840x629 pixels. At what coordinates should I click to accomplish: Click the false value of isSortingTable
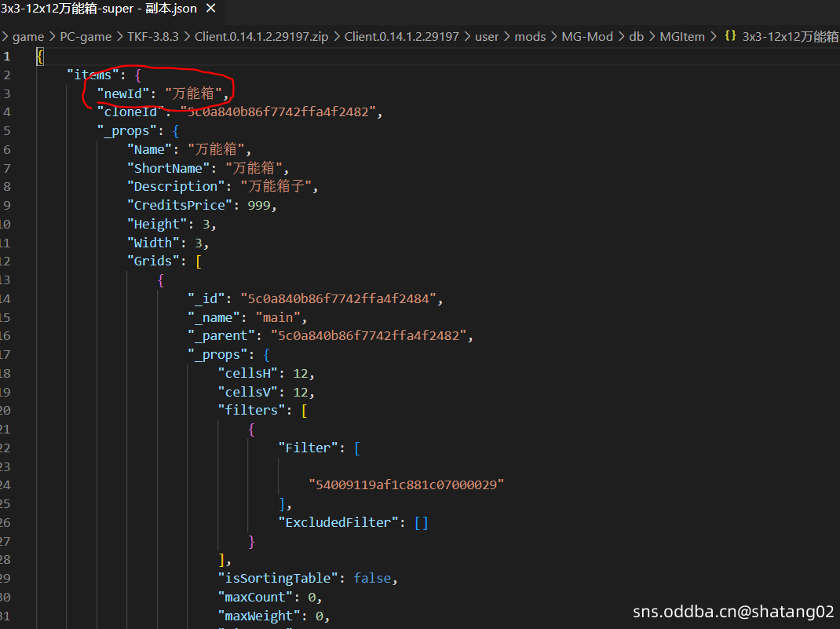coord(373,578)
